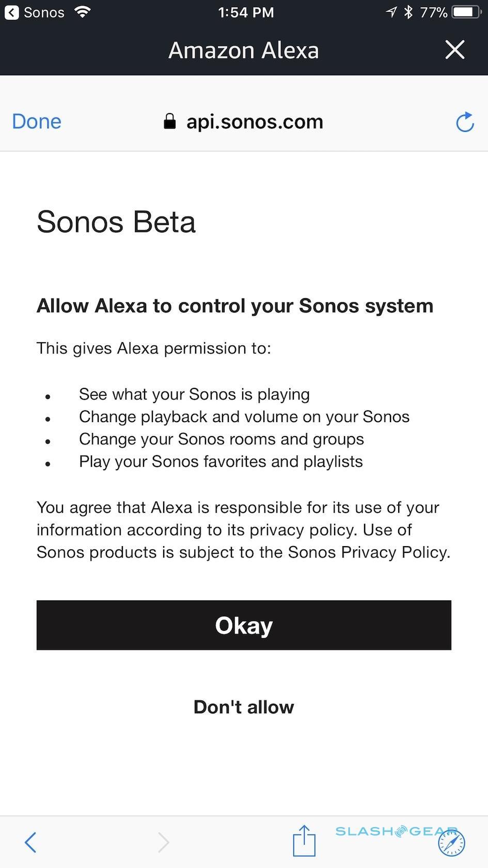Open page in Safari via compass icon
The height and width of the screenshot is (868, 488).
pos(451,843)
